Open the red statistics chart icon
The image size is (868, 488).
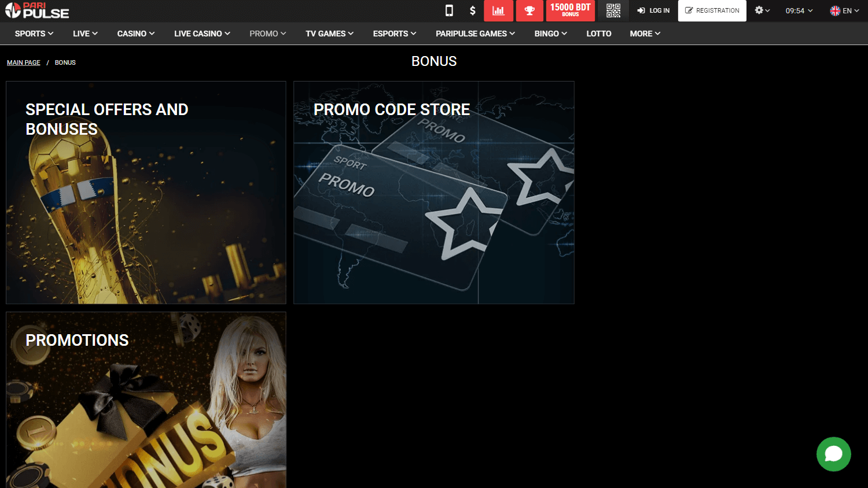point(498,10)
